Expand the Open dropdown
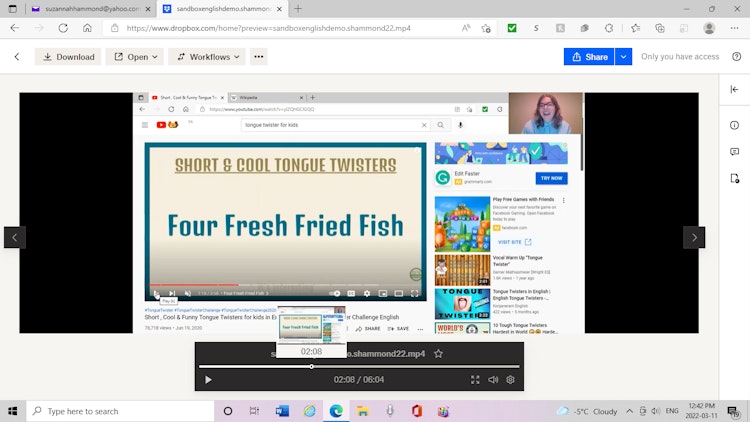This screenshot has height=422, width=750. pos(134,57)
